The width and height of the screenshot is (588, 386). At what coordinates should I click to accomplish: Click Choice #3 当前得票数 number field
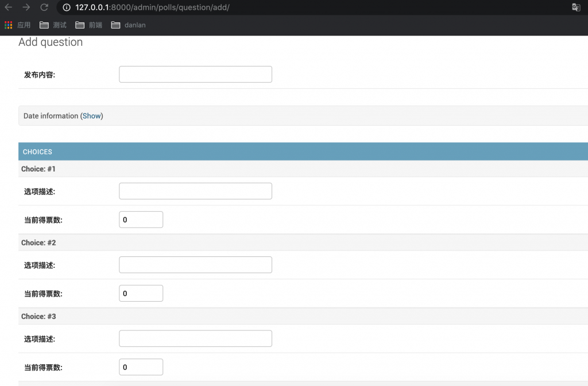click(x=141, y=367)
